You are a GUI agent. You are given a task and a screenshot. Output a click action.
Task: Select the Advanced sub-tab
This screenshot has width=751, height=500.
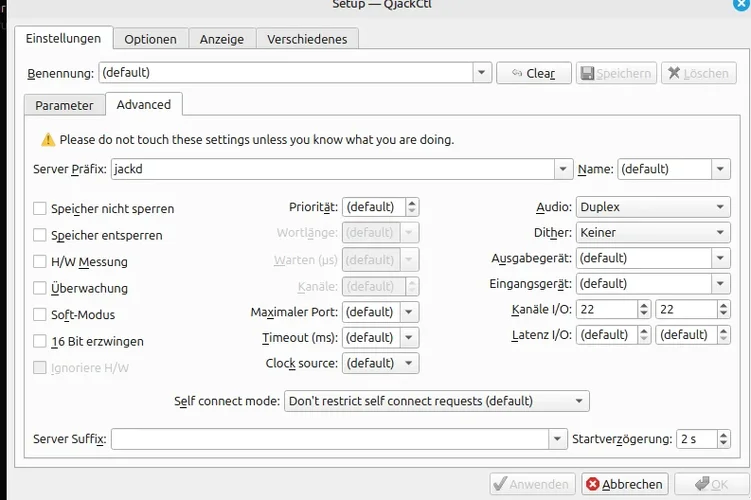coord(144,104)
